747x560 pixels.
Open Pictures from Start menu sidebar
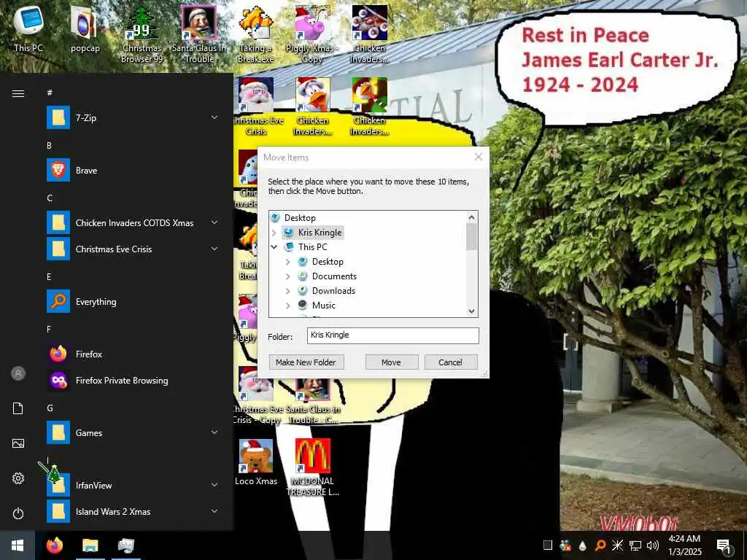[18, 443]
